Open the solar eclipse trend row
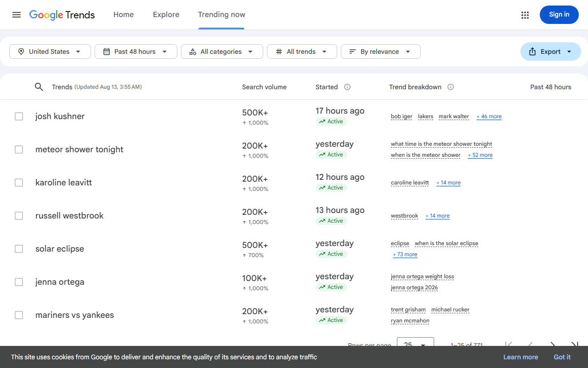This screenshot has width=588, height=368. (60, 249)
